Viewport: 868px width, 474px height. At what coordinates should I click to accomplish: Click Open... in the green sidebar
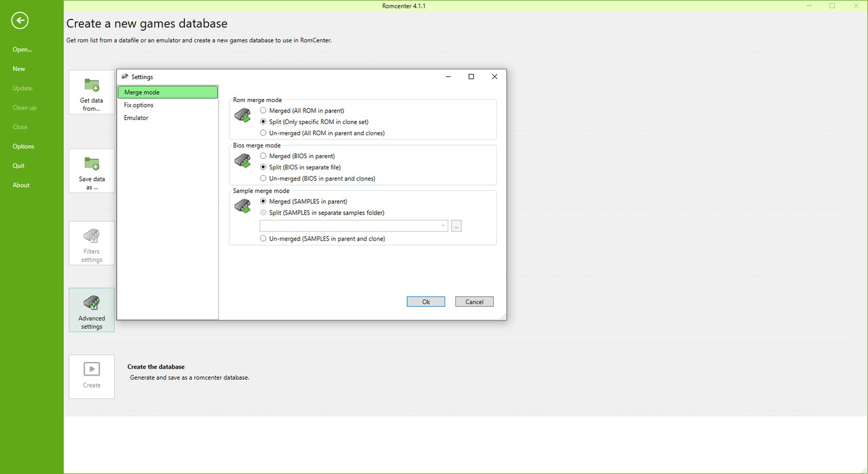tap(22, 50)
